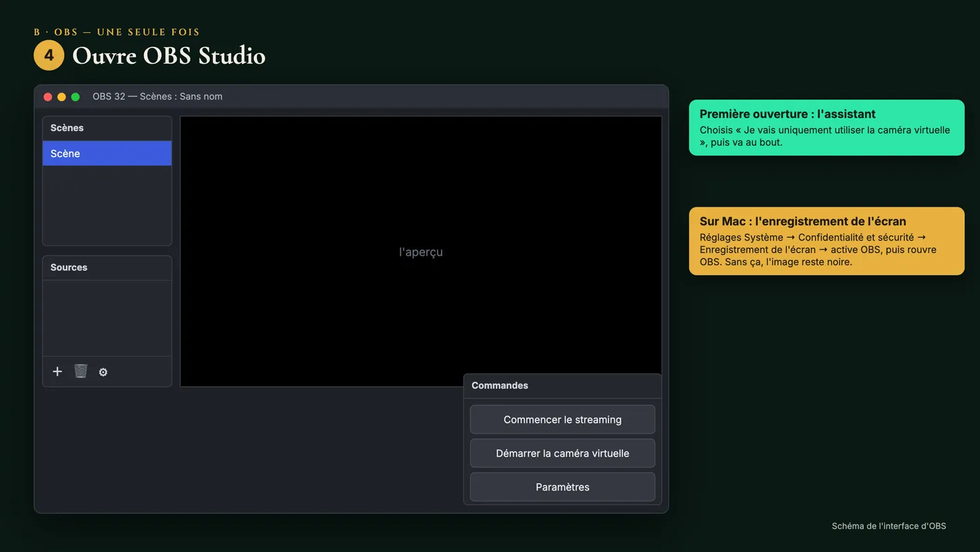
Task: Open Paramètres in Commandes panel
Action: (563, 487)
